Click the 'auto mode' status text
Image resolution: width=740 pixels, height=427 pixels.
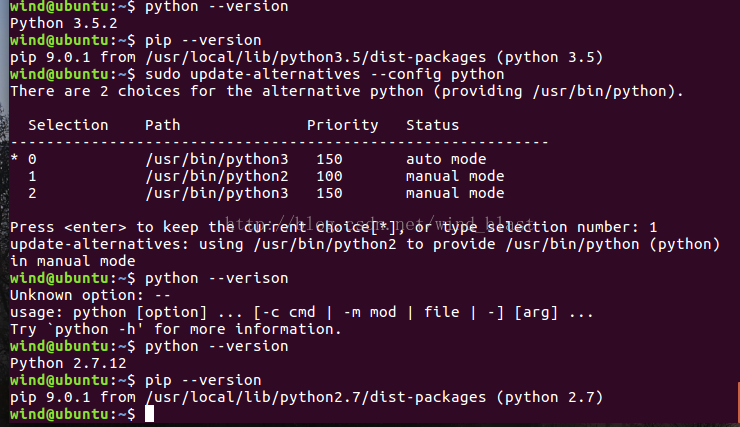tap(446, 159)
